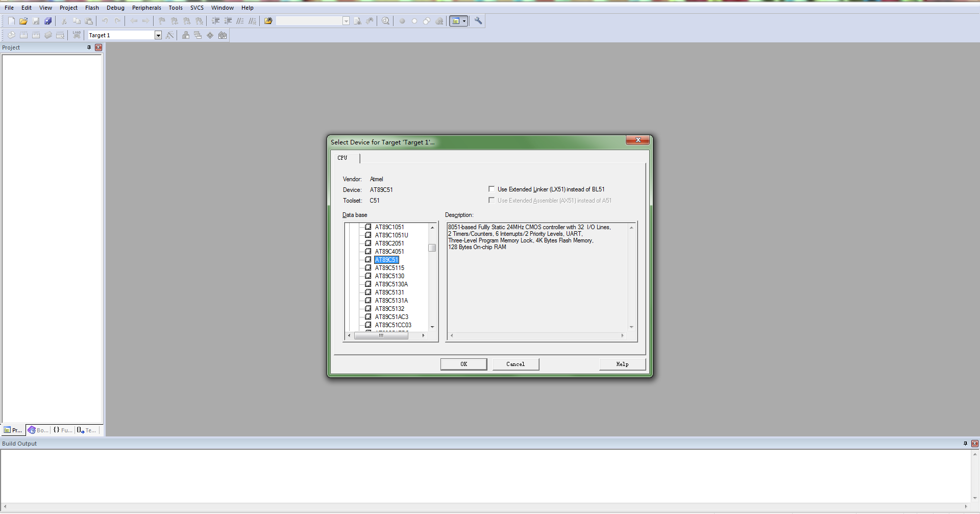The height and width of the screenshot is (514, 980).
Task: Click the Help button in dialog
Action: pyautogui.click(x=622, y=364)
